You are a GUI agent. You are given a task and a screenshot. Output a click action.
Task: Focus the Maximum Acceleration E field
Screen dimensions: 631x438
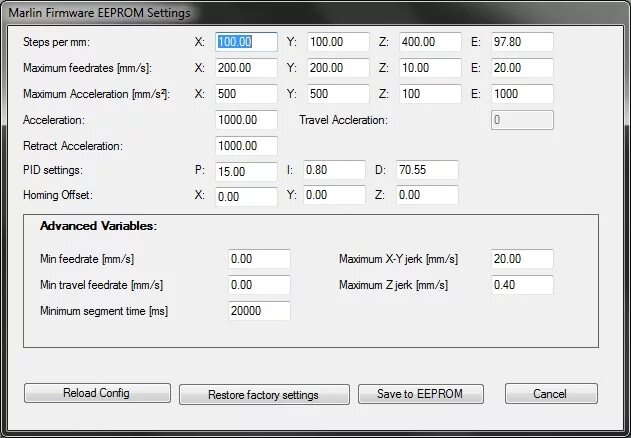click(522, 94)
